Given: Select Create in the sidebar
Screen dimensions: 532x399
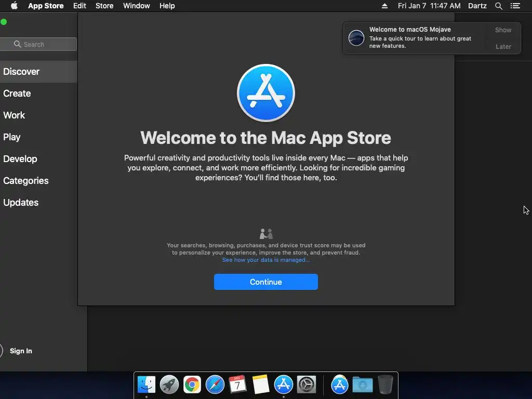Looking at the screenshot, I should pos(38,94).
